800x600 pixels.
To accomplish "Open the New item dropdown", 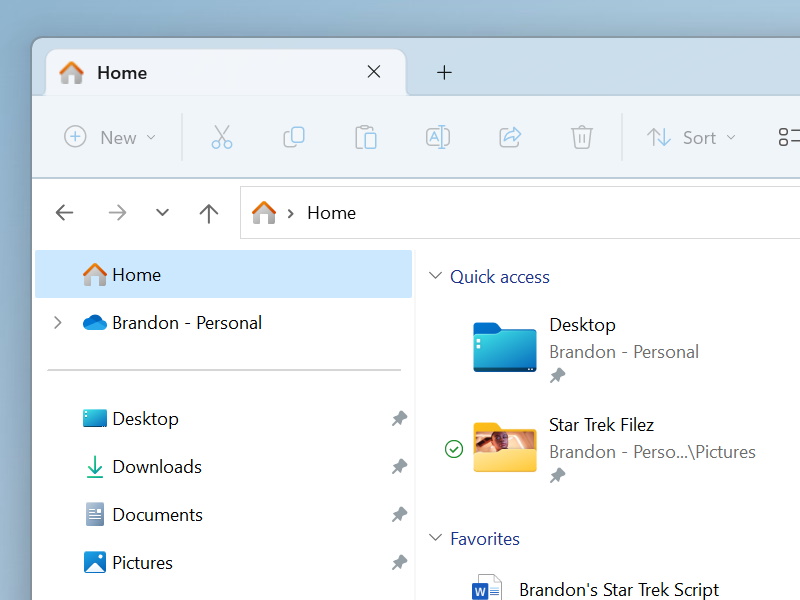I will pos(110,137).
